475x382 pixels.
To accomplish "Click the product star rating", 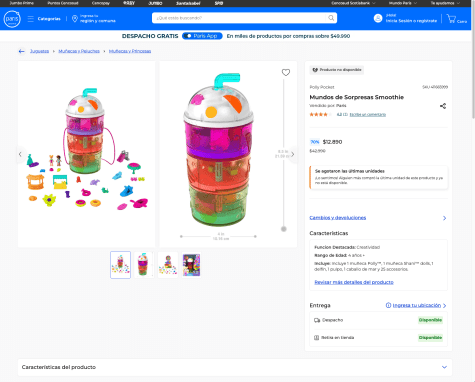I will pos(321,115).
